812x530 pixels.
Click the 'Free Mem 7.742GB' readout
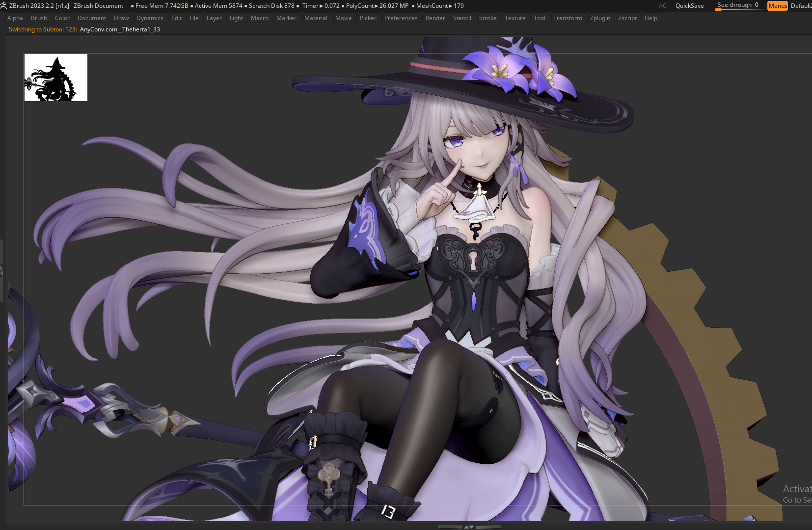pos(162,6)
